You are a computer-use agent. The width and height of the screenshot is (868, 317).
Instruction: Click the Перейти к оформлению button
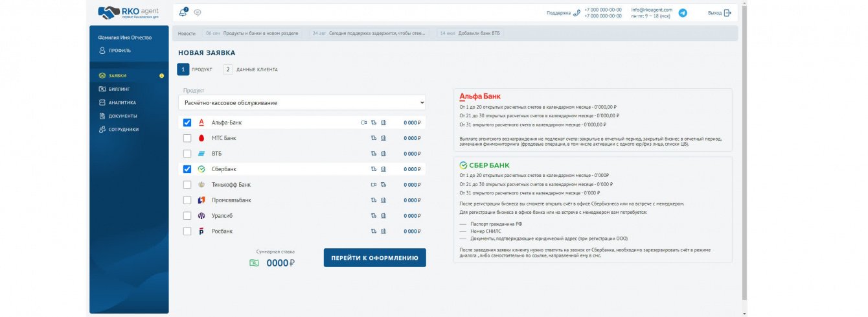tap(375, 258)
